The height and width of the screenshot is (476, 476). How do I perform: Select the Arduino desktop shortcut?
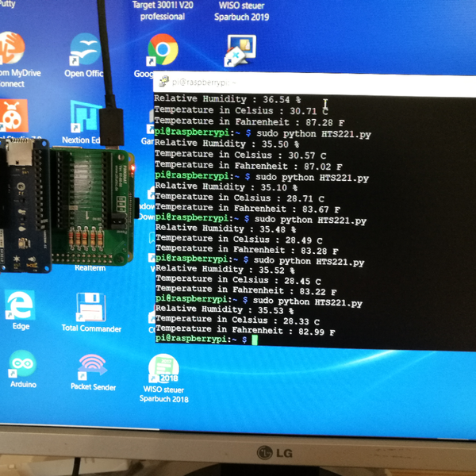pos(22,365)
